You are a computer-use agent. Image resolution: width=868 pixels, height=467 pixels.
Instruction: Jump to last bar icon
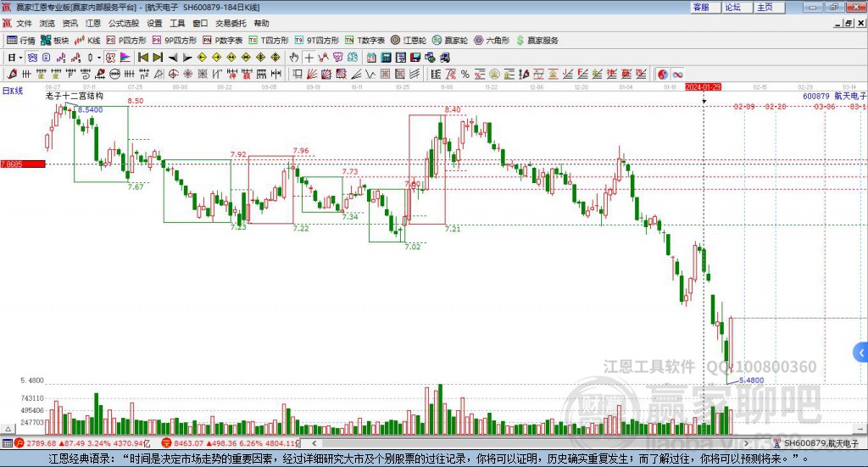[158, 58]
